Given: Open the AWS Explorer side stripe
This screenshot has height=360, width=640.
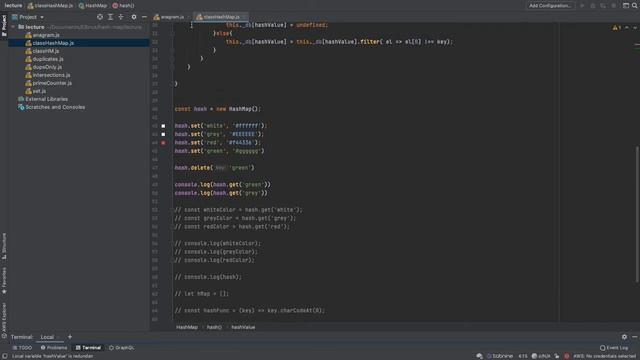Looking at the screenshot, I should tap(4, 320).
